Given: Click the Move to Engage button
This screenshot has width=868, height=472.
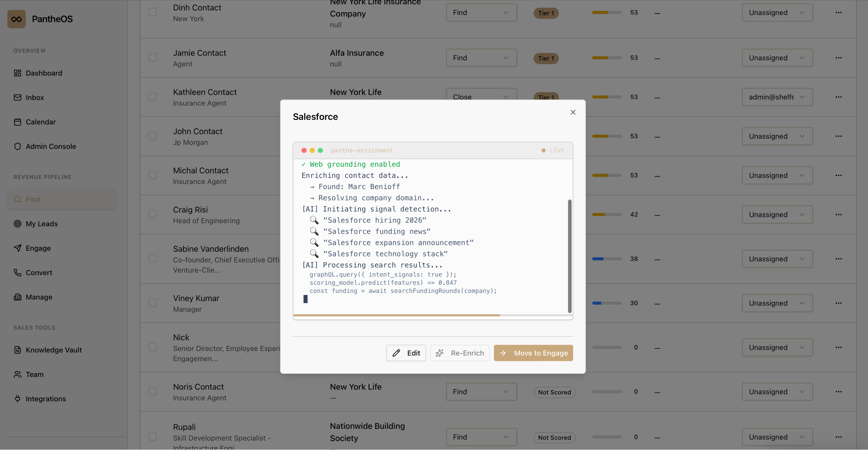Looking at the screenshot, I should [533, 353].
